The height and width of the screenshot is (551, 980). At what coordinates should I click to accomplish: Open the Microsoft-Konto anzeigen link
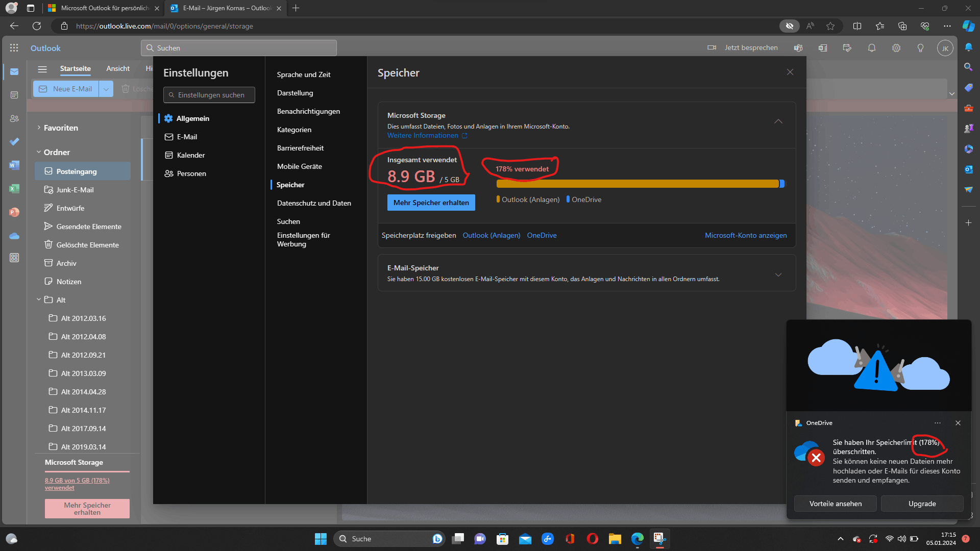pyautogui.click(x=746, y=235)
